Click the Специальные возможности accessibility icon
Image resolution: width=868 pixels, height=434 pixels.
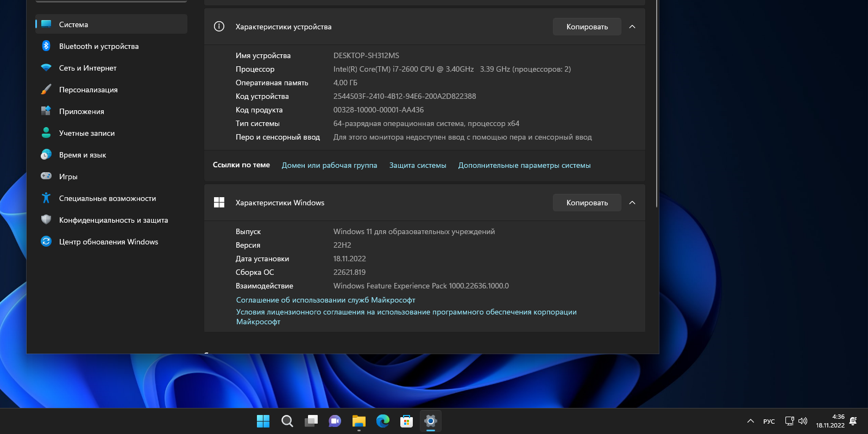tap(46, 198)
